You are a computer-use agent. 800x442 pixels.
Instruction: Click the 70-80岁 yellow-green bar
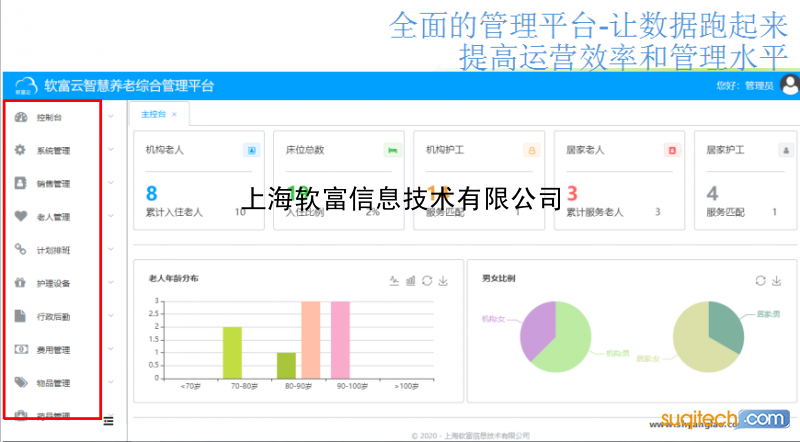(x=232, y=353)
